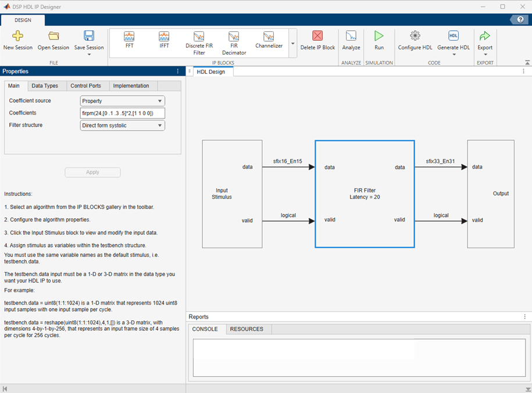Select the Input Stimulus block
The image size is (532, 393).
point(232,194)
